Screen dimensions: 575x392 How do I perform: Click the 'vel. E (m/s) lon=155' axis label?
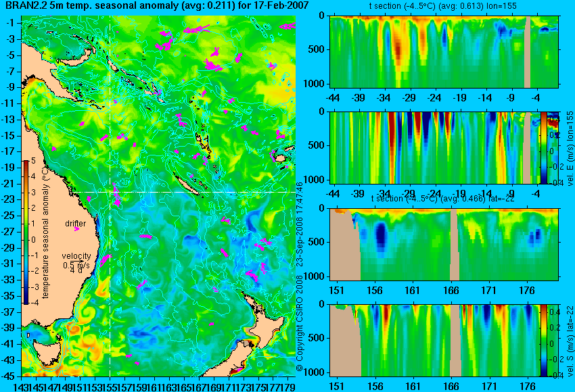click(570, 149)
